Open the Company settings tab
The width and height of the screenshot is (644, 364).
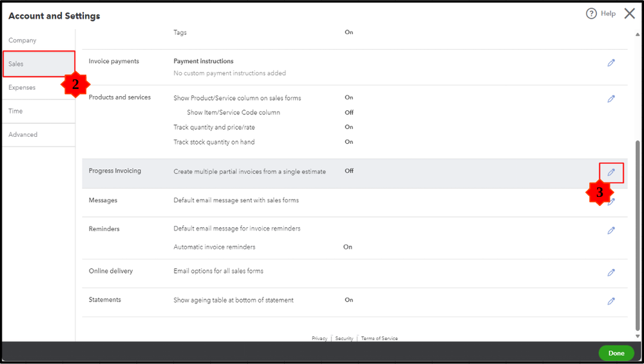(x=23, y=40)
